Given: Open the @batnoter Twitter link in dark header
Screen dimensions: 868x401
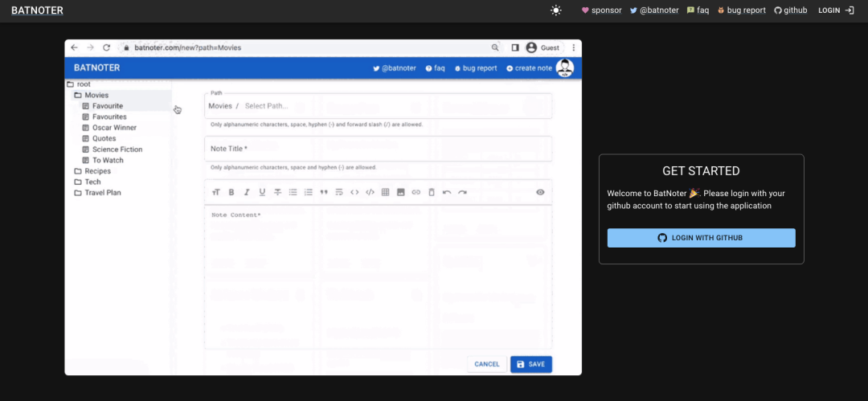Looking at the screenshot, I should tap(654, 10).
